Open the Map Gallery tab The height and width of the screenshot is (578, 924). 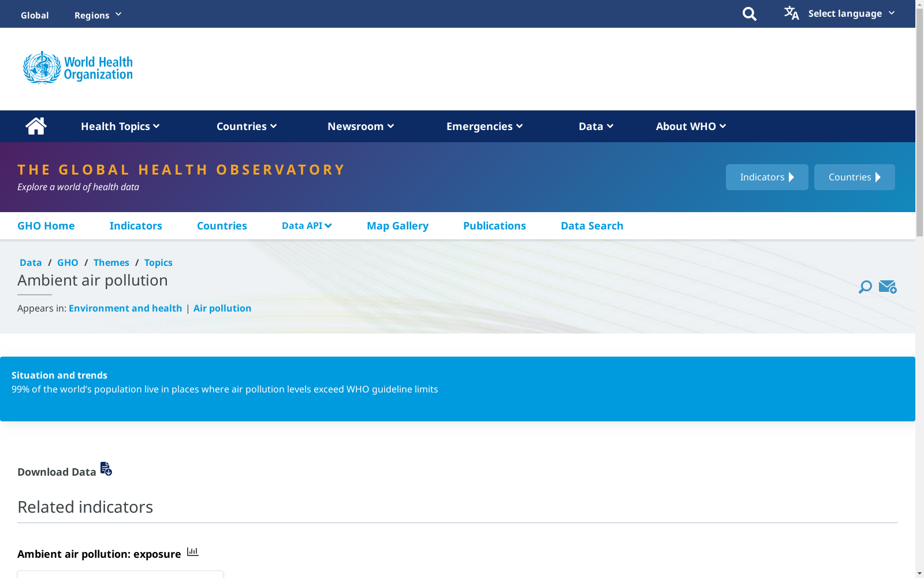[x=397, y=225]
